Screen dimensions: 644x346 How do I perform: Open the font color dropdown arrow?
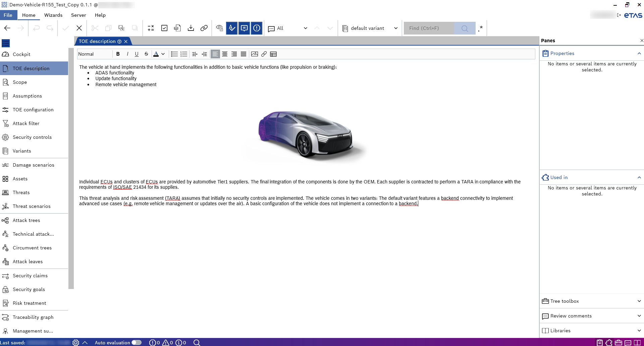click(x=163, y=54)
